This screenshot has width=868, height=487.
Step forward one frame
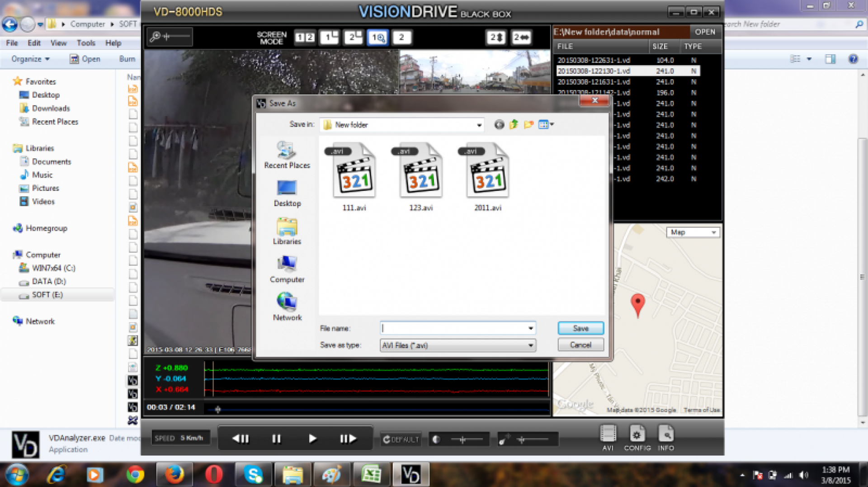(348, 438)
